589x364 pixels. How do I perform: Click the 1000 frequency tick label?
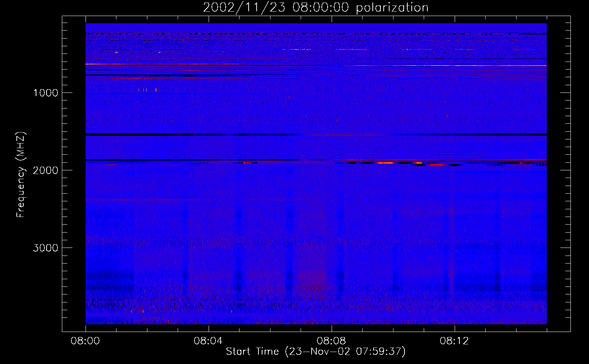(46, 93)
